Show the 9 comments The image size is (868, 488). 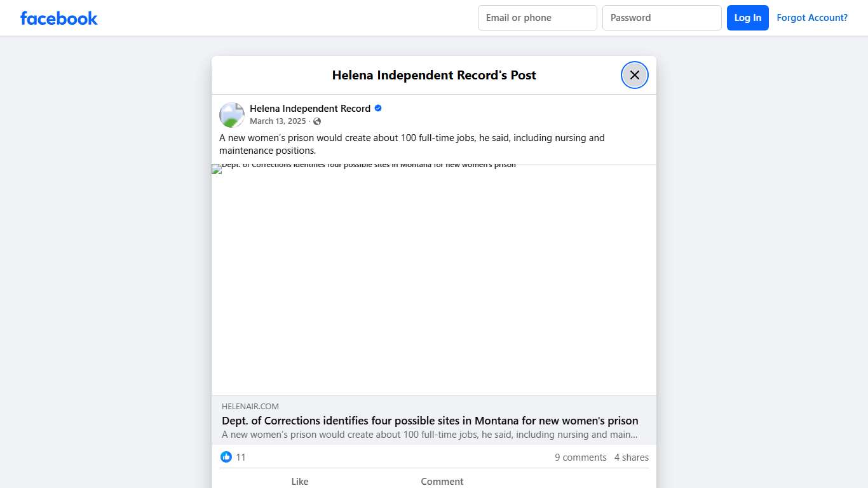click(580, 457)
